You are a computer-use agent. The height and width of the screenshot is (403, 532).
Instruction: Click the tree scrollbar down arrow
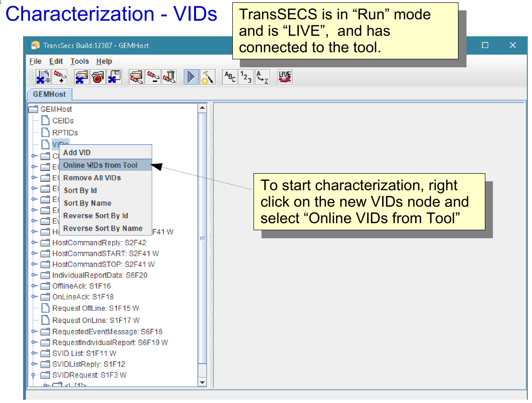click(x=202, y=382)
